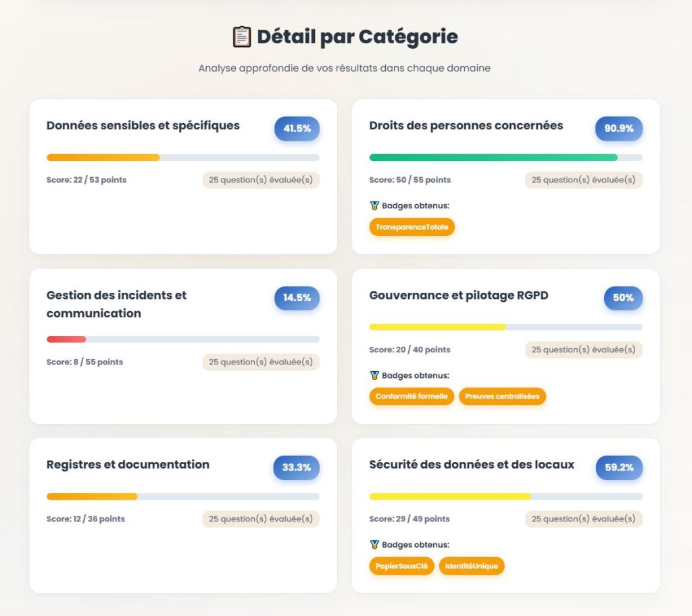692x616 pixels.
Task: Select the 41.5% score badge
Action: click(x=296, y=128)
